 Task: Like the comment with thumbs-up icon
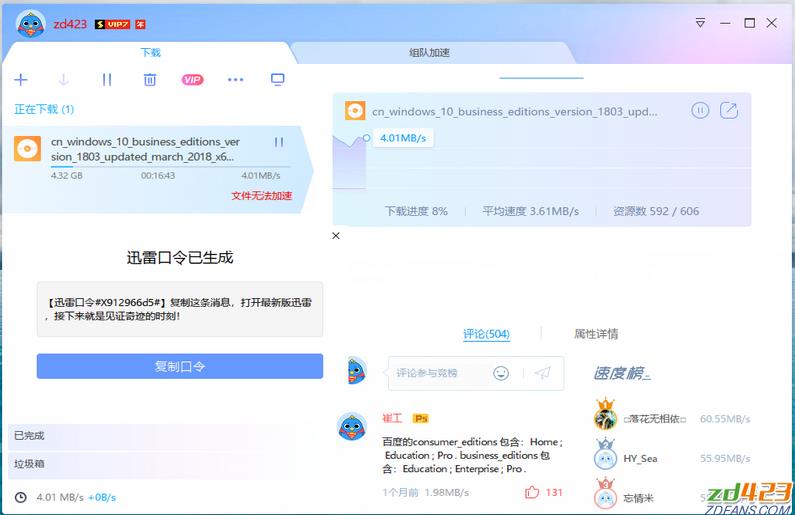(532, 492)
